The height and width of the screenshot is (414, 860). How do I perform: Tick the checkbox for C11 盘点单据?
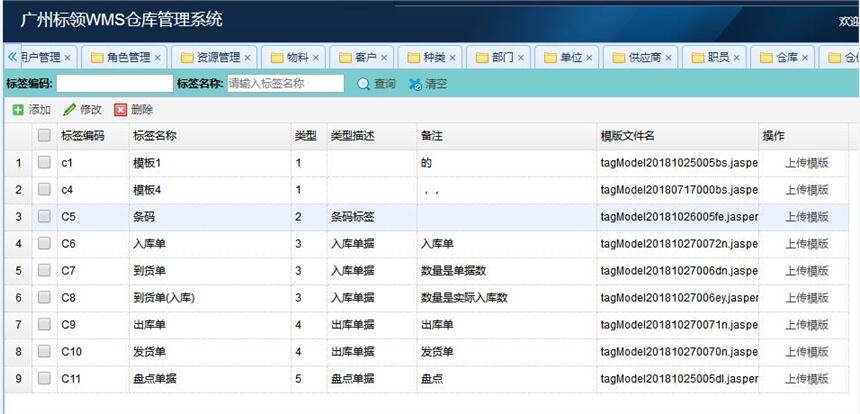[44, 379]
